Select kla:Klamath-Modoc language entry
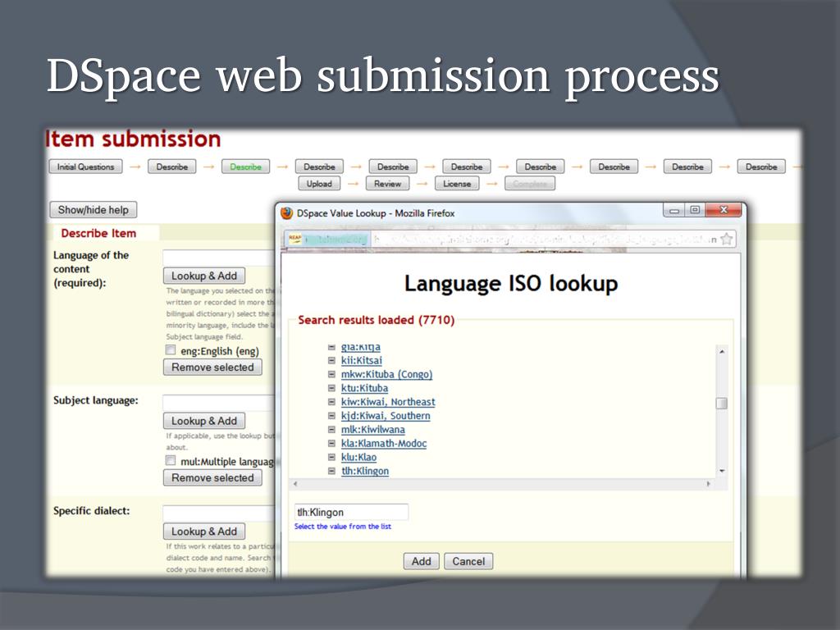 click(x=384, y=444)
